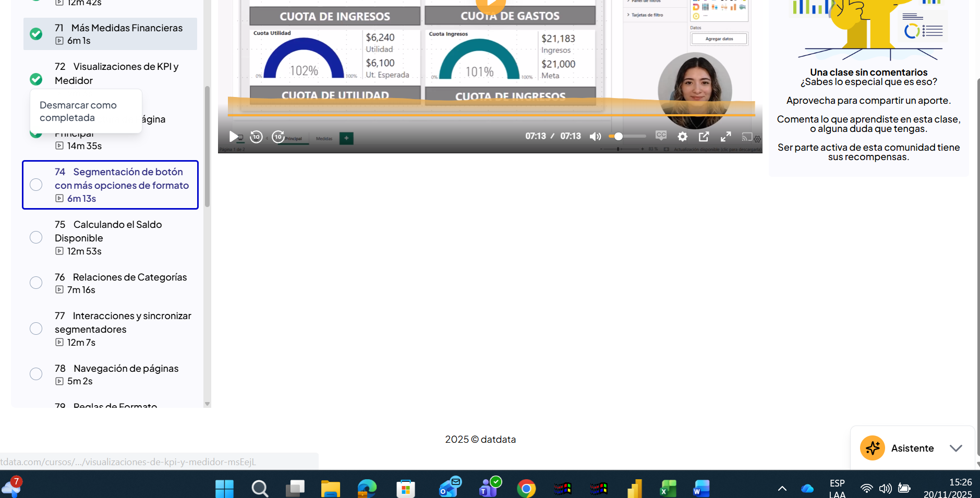Open lesson 78 Navegación de páginas
Viewport: 980px width, 498px height.
pos(126,369)
